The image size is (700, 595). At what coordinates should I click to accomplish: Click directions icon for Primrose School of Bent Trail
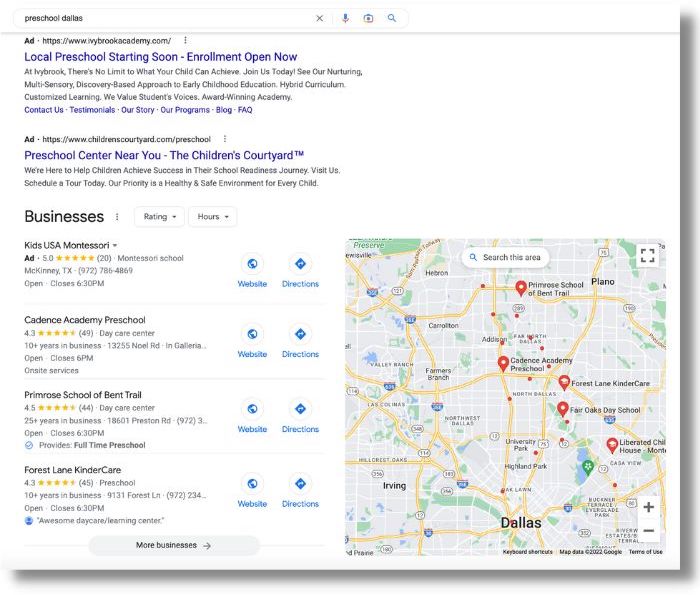point(300,409)
